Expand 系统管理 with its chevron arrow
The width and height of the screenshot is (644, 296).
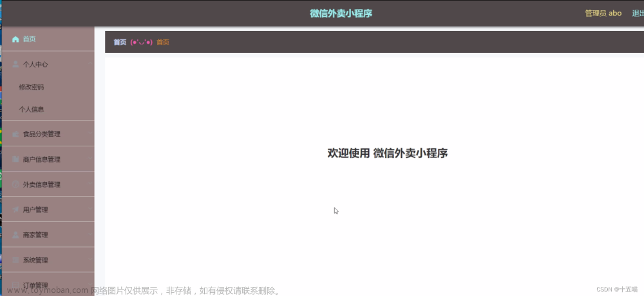click(90, 260)
